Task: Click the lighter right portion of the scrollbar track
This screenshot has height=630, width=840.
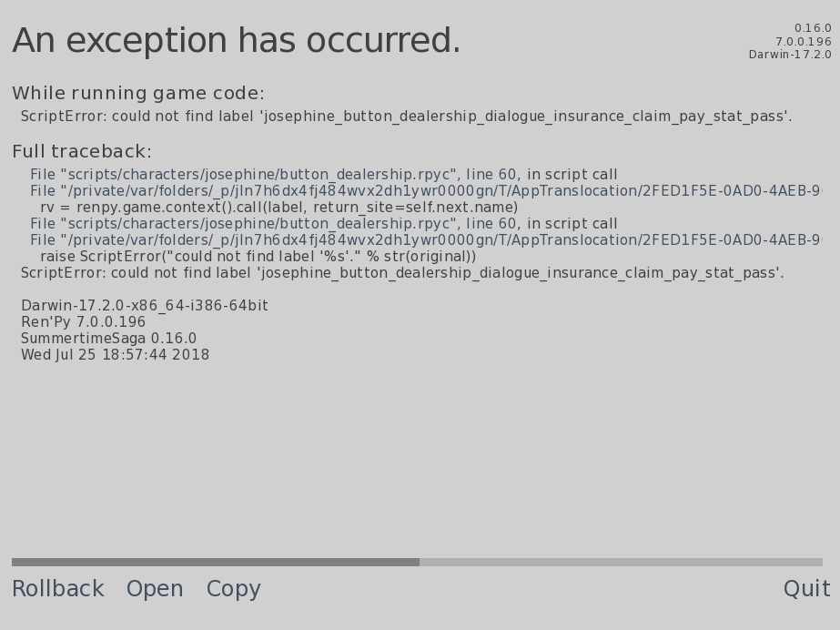Action: [x=621, y=562]
